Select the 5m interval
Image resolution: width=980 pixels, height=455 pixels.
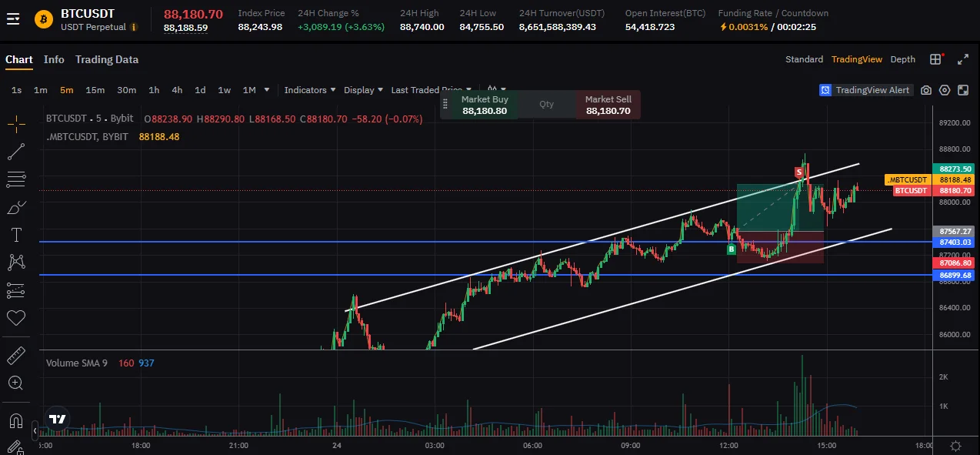point(67,90)
